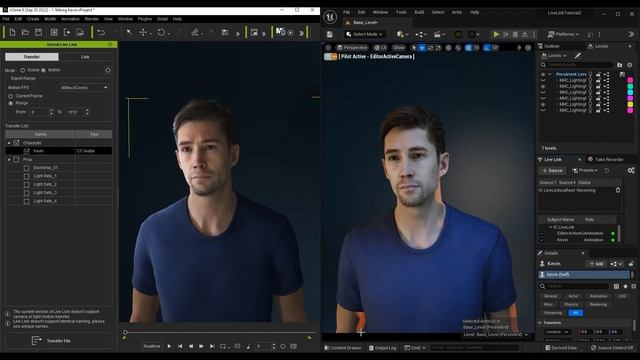This screenshot has height=360, width=640.
Task: Click green Play button in Unreal toolbar
Action: [x=496, y=35]
